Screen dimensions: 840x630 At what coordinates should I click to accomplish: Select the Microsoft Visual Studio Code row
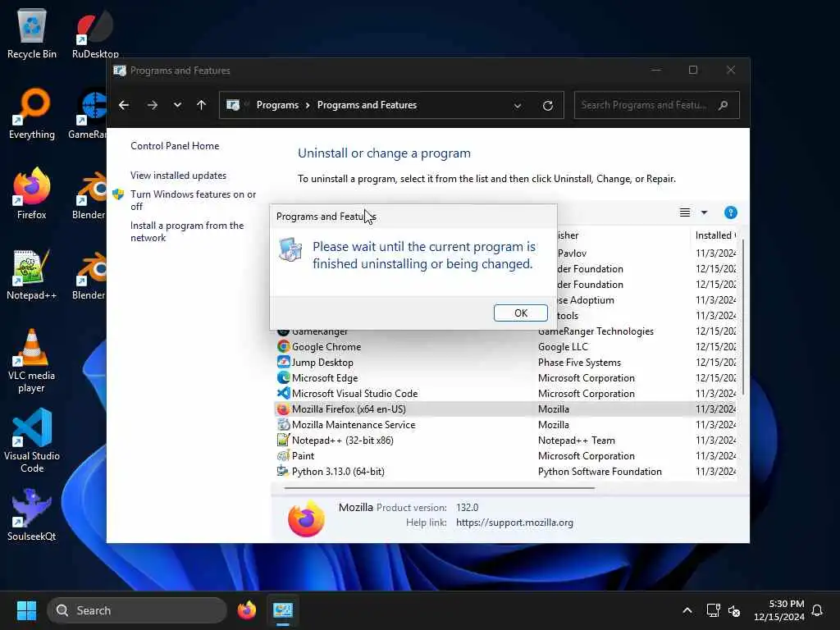click(507, 393)
